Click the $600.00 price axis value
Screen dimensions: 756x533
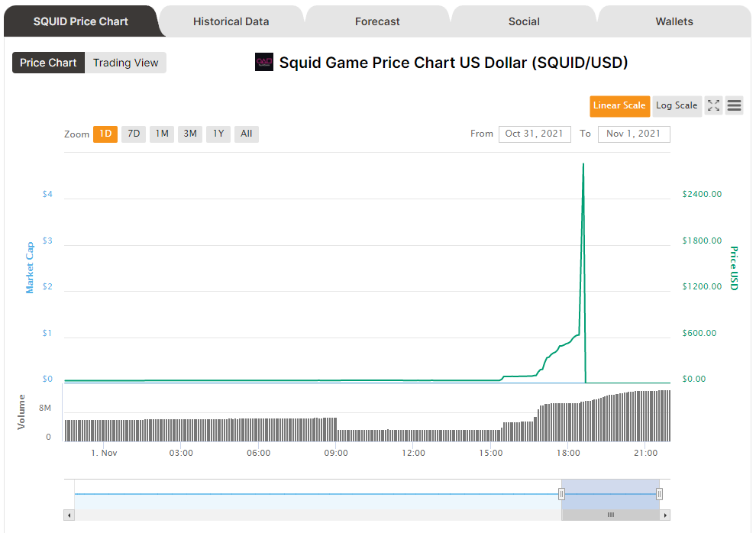699,333
